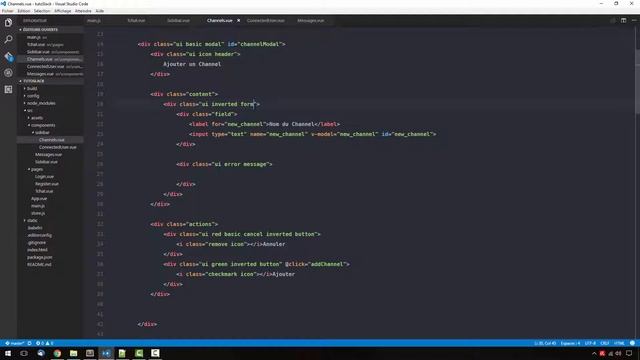Viewport: 640px width, 360px height.
Task: Open README.md in the file tree
Action: click(x=39, y=265)
